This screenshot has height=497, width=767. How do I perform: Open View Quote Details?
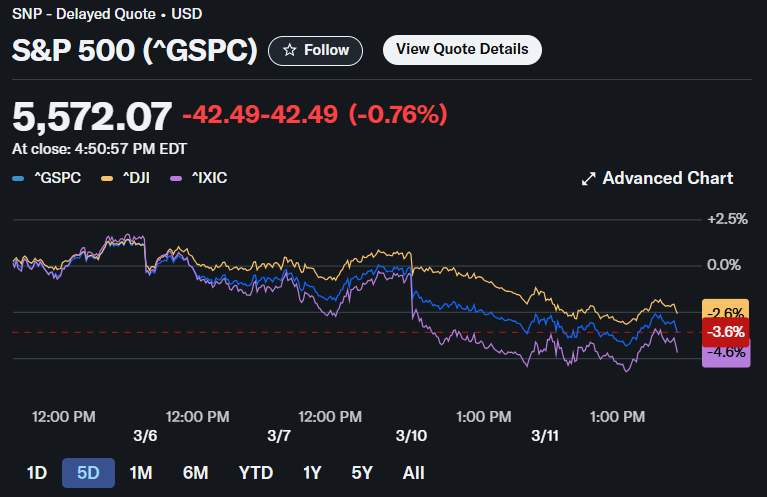coord(462,49)
